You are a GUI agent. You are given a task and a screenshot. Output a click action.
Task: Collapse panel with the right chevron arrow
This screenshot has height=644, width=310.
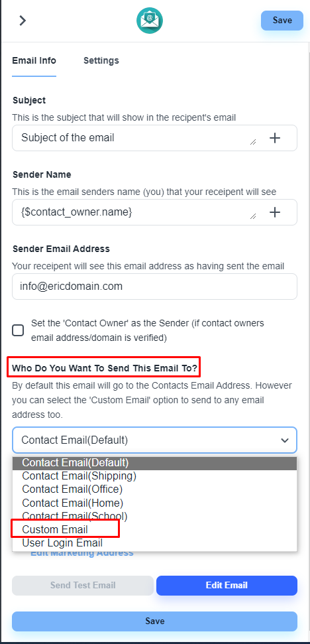click(x=23, y=20)
